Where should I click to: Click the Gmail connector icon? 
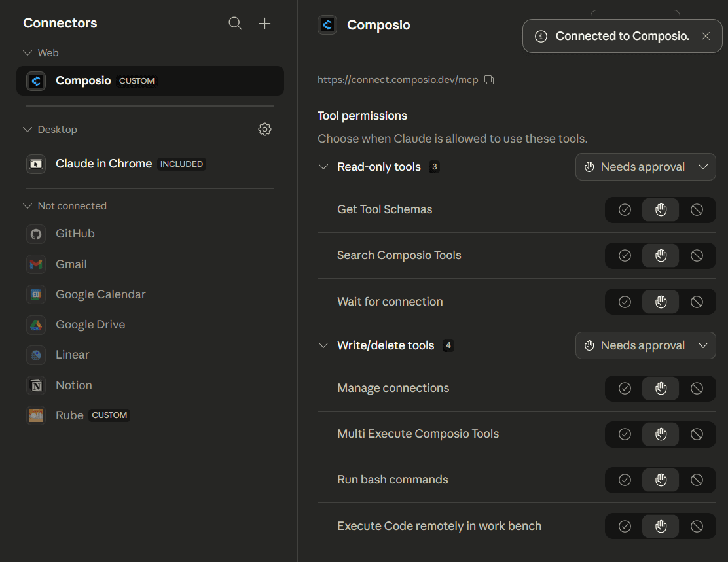pyautogui.click(x=36, y=264)
